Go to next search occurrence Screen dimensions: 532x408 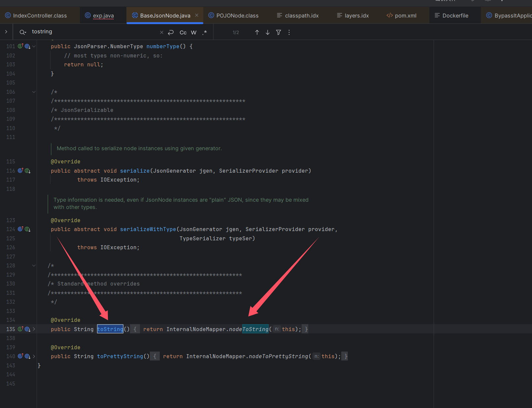coord(268,32)
